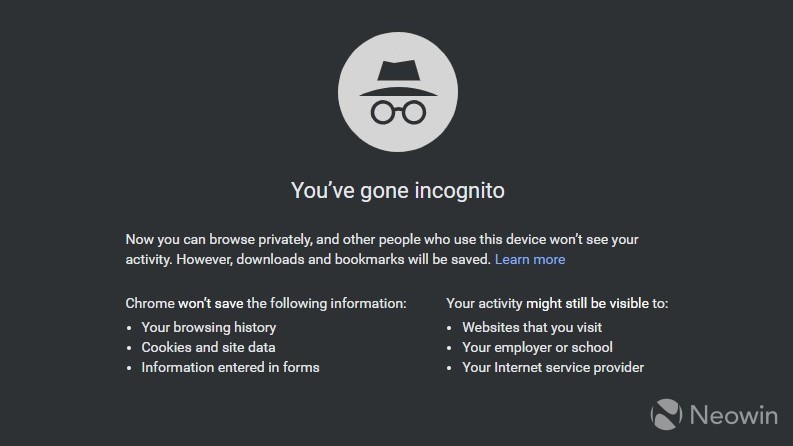793x446 pixels.
Task: Click "Your activity might still be visible to" heading
Action: (557, 303)
